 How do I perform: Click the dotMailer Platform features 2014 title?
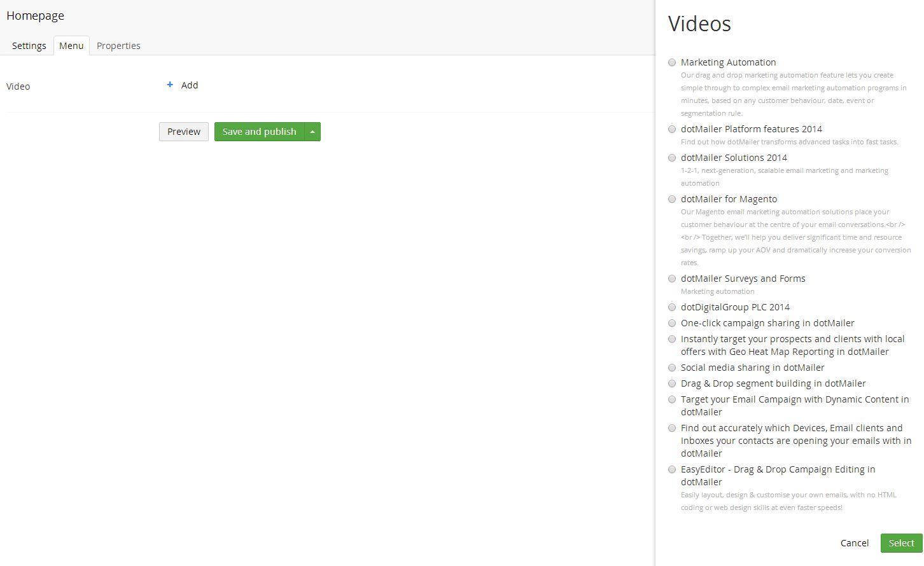[752, 129]
